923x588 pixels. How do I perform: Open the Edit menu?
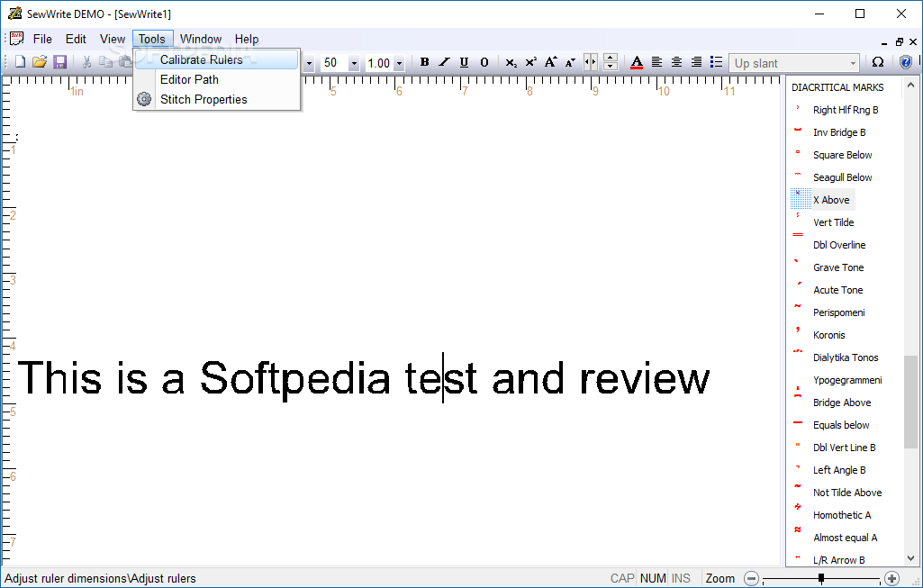[x=76, y=39]
